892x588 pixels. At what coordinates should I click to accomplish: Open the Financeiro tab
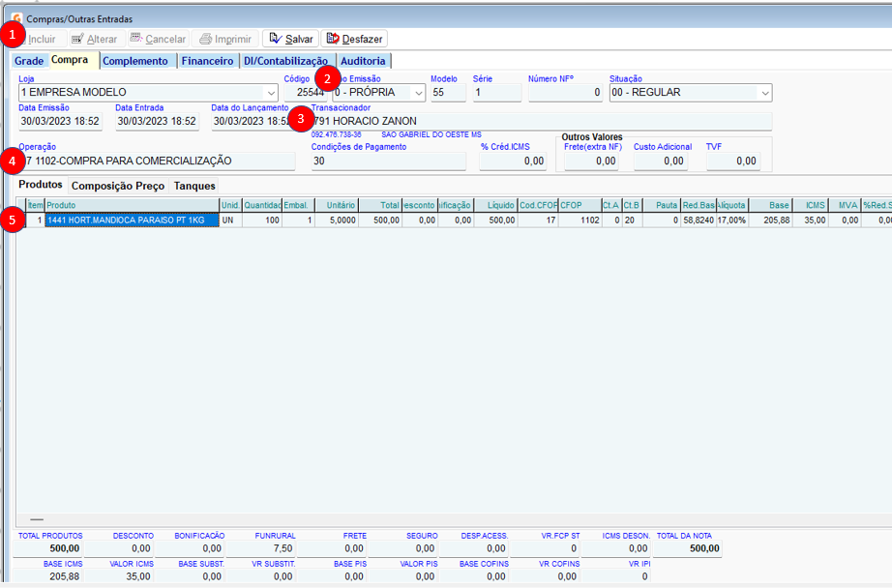tap(208, 61)
